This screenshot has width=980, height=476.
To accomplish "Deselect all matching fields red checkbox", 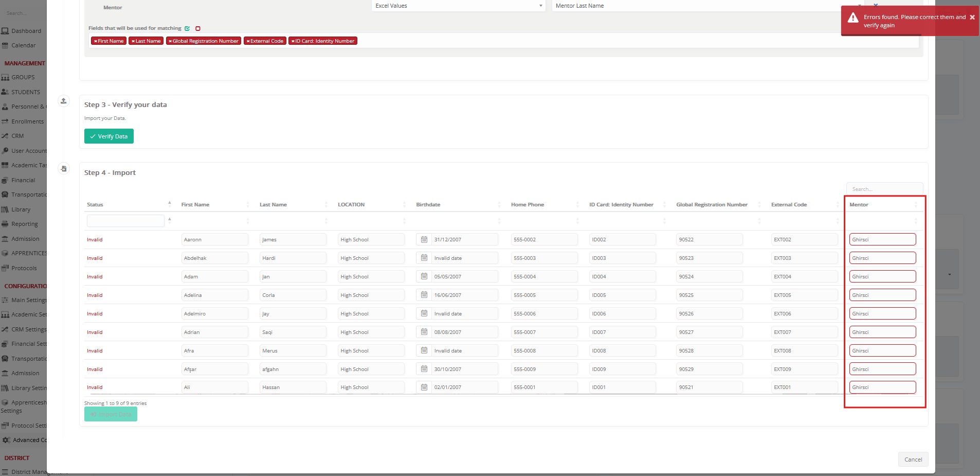I will tap(198, 29).
